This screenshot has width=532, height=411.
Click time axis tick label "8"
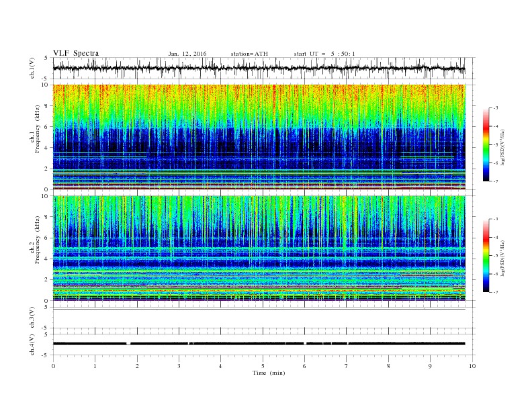[x=388, y=366]
